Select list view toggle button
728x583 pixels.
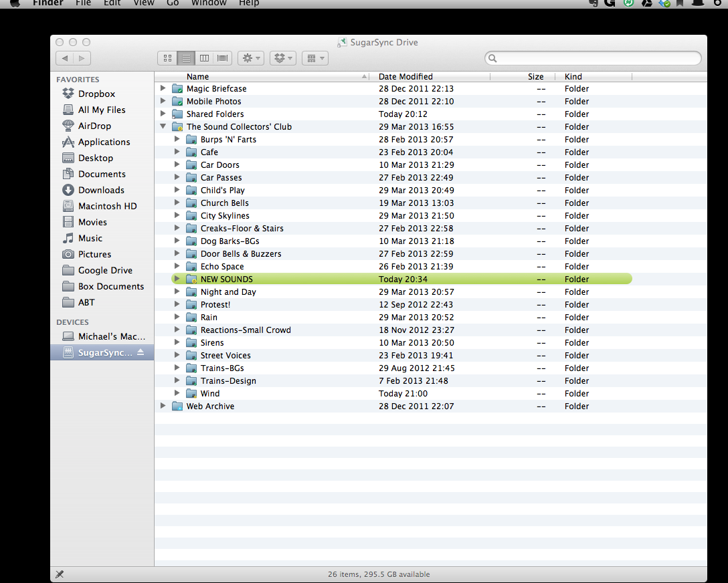click(x=187, y=58)
